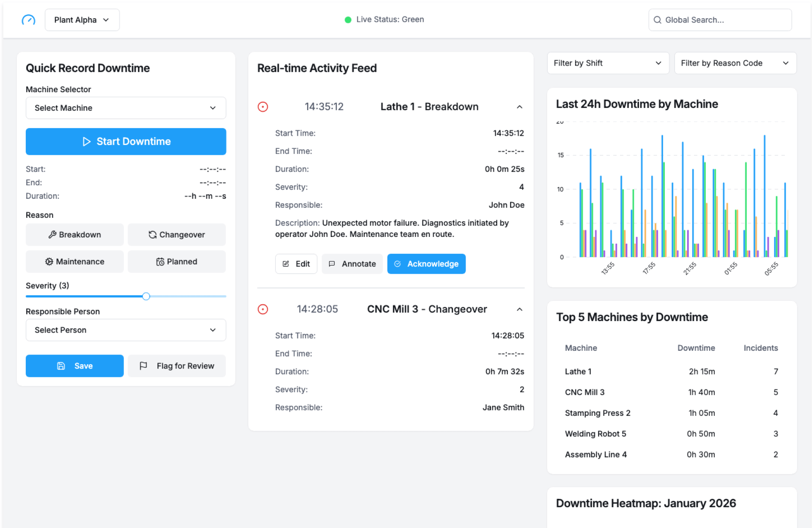The width and height of the screenshot is (812, 528).
Task: Click the gauge logo icon
Action: [28, 20]
